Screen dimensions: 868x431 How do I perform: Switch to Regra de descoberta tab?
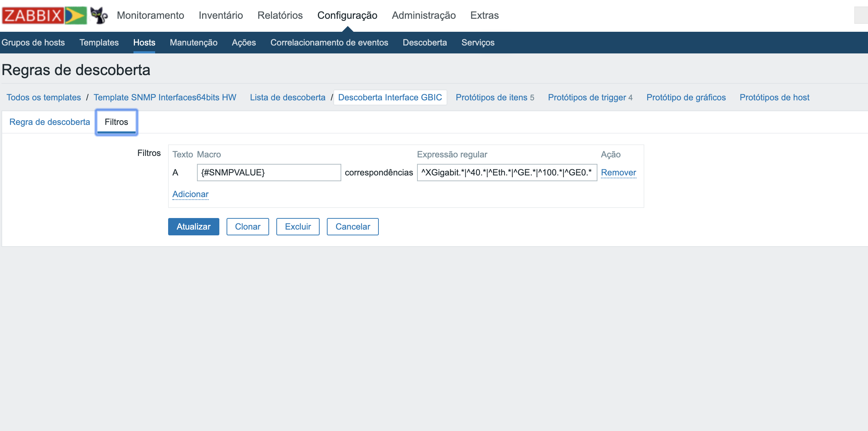[x=49, y=122]
